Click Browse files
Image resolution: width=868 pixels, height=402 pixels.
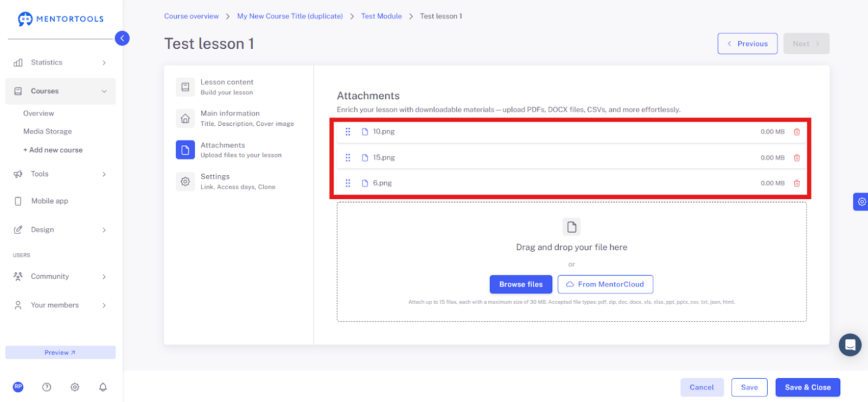tap(521, 284)
